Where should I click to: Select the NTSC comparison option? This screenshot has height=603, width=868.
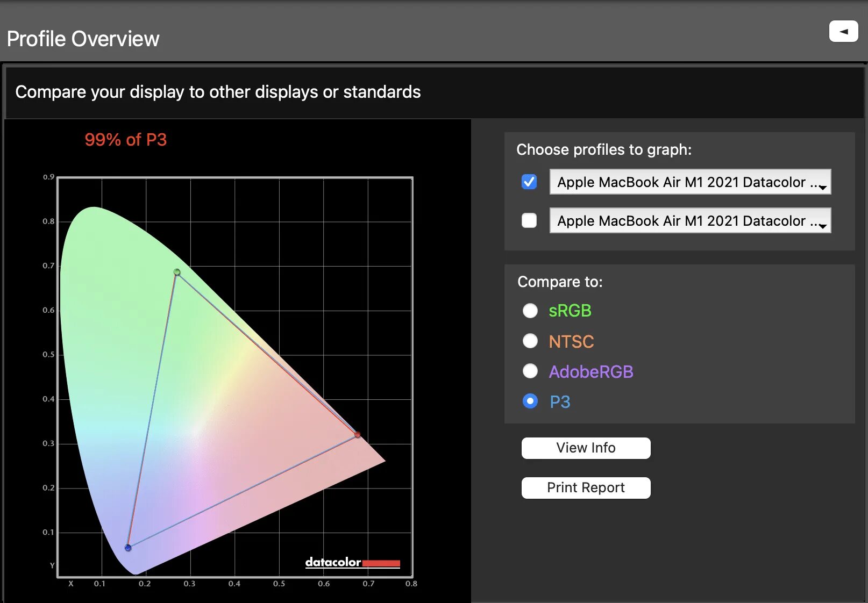pyautogui.click(x=530, y=341)
